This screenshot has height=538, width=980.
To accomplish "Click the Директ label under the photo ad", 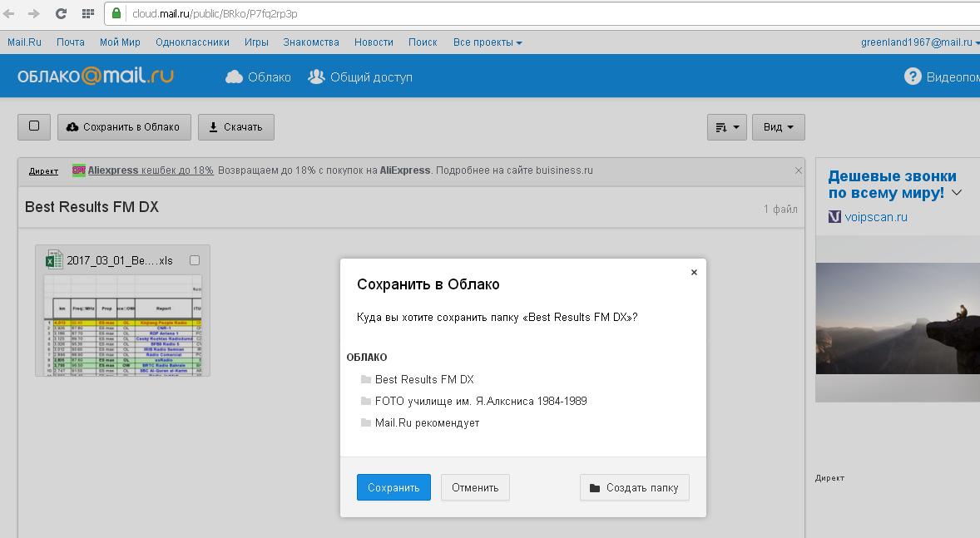I will 830,478.
